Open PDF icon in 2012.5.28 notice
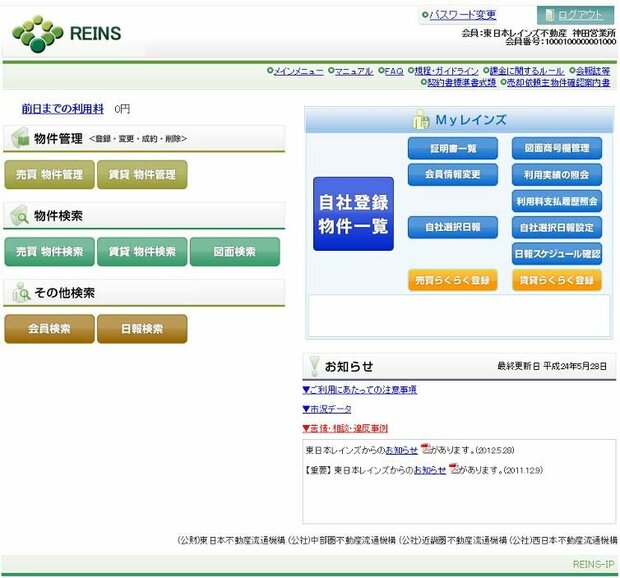This screenshot has width=620, height=578. pos(425,448)
